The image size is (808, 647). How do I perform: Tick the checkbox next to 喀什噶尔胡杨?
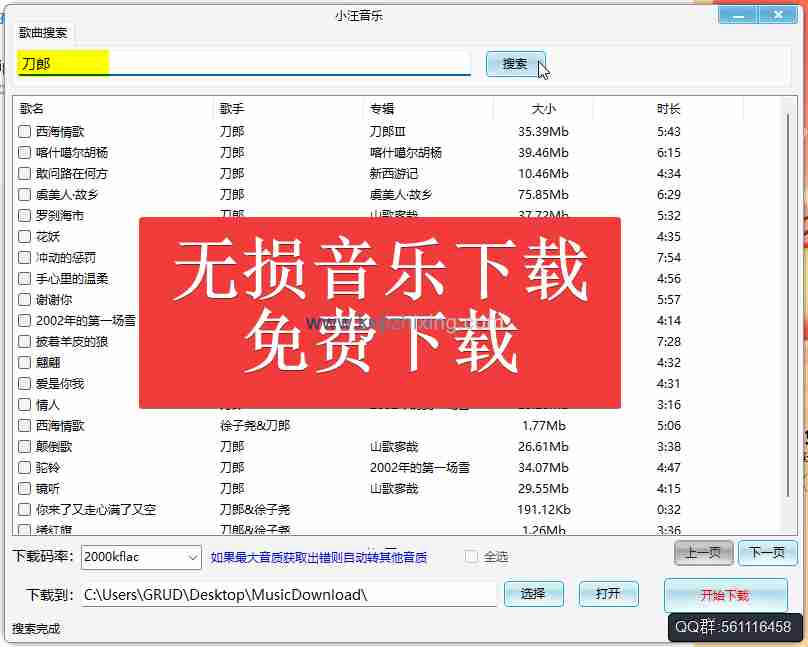click(25, 153)
